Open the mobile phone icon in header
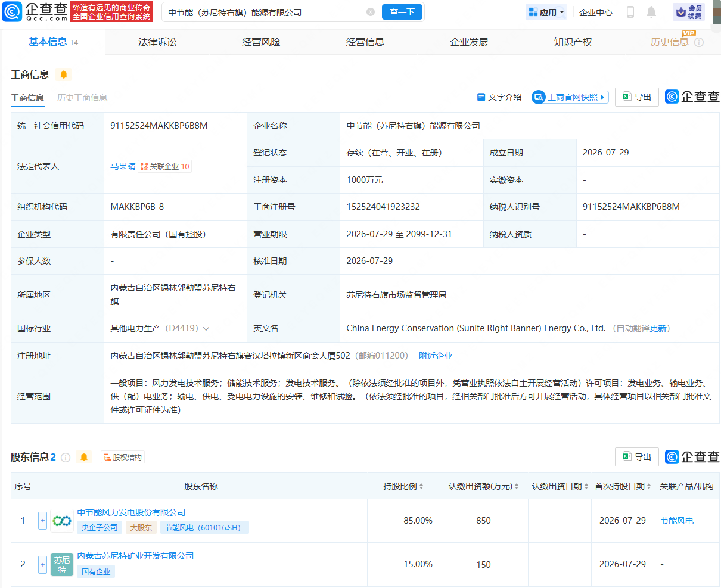The height and width of the screenshot is (588, 721). coord(630,12)
